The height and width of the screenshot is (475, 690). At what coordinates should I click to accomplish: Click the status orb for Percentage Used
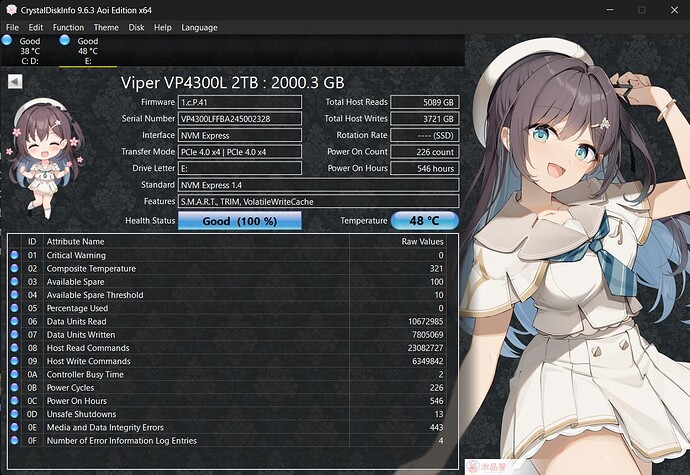pos(15,308)
